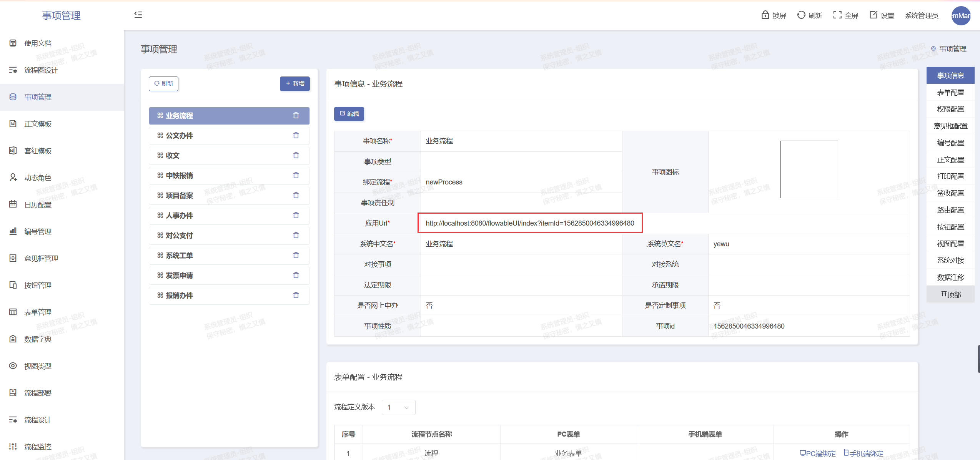Image resolution: width=980 pixels, height=460 pixels.
Task: Delete the 系统工单 item with trash icon
Action: tap(296, 256)
